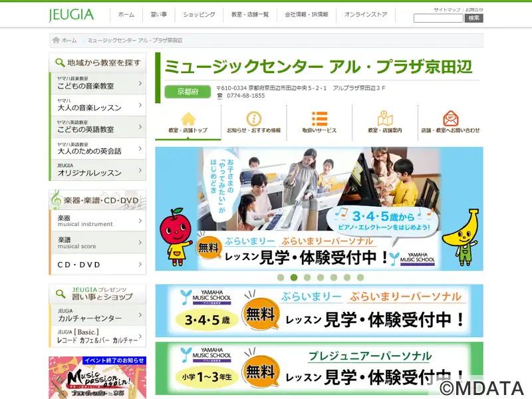Open the ホーム menu item

click(126, 15)
